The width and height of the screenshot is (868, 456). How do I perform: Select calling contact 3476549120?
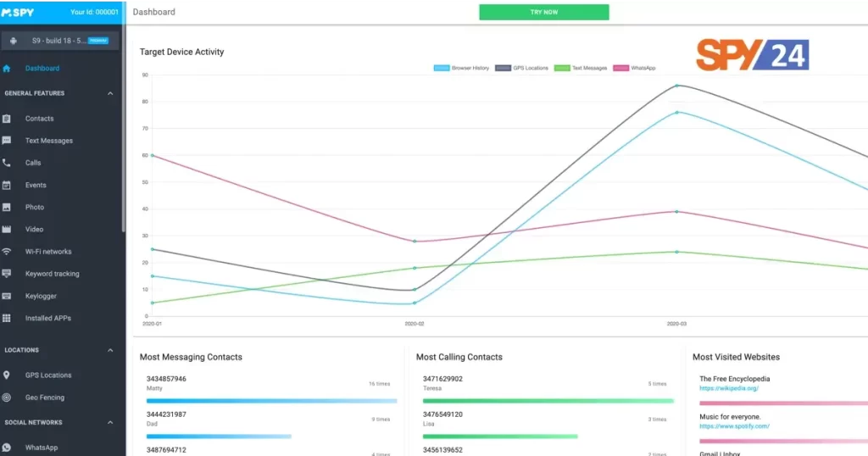click(442, 414)
